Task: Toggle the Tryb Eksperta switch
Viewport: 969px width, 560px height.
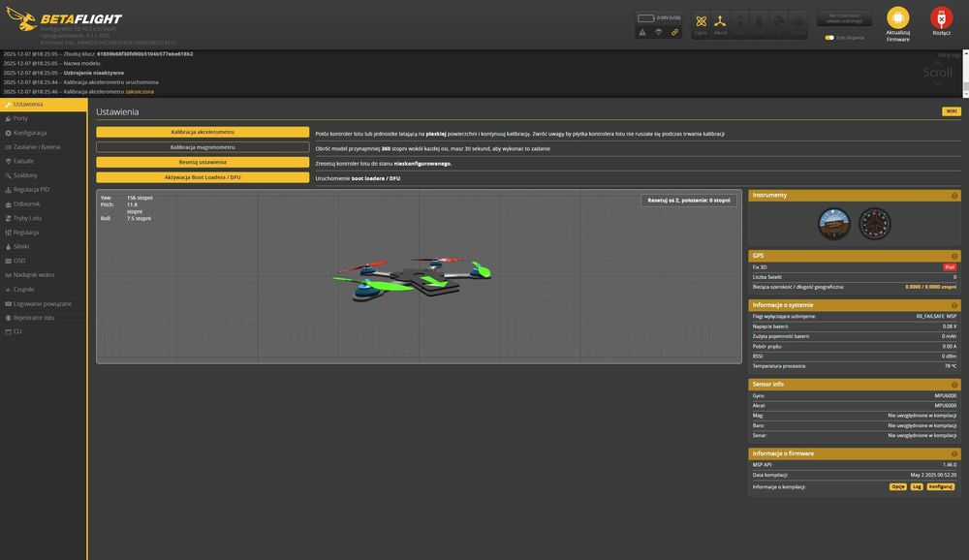Action: click(x=829, y=38)
